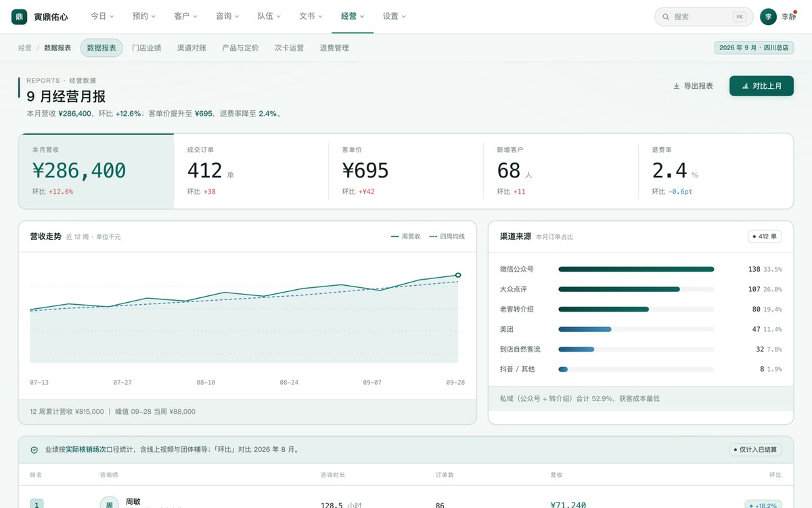
Task: Toggle the 仅计入已结算 filter chip
Action: (x=756, y=450)
